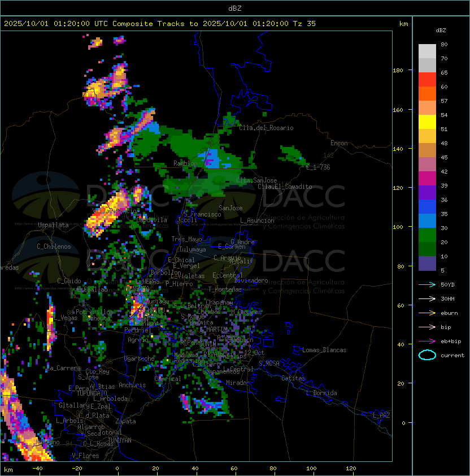This screenshot has width=470, height=476.
Task: Click the 'La_Carrera' place label
Action: tap(63, 368)
